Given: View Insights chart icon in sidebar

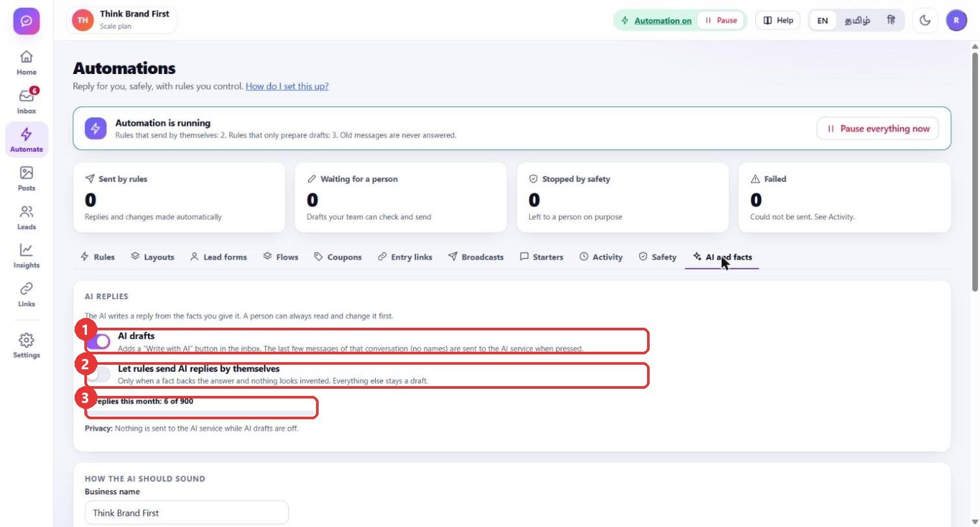Looking at the screenshot, I should coord(27,256).
